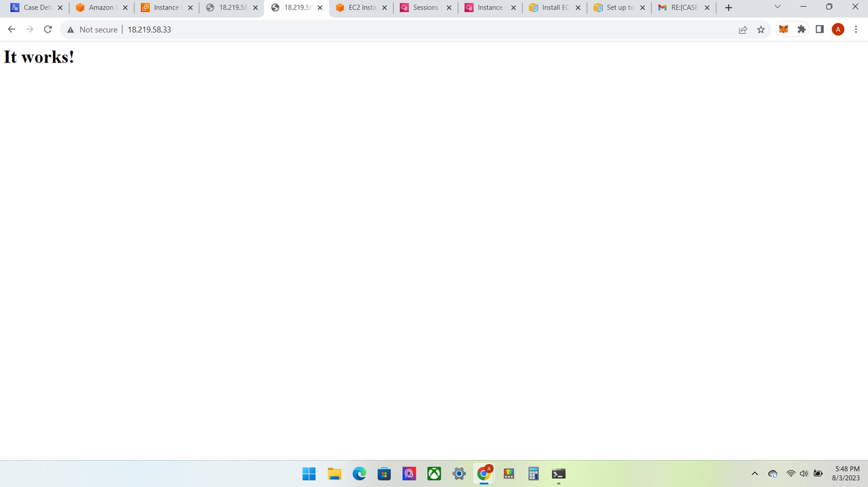Open Wi-Fi network tray icon
868x487 pixels.
(791, 473)
